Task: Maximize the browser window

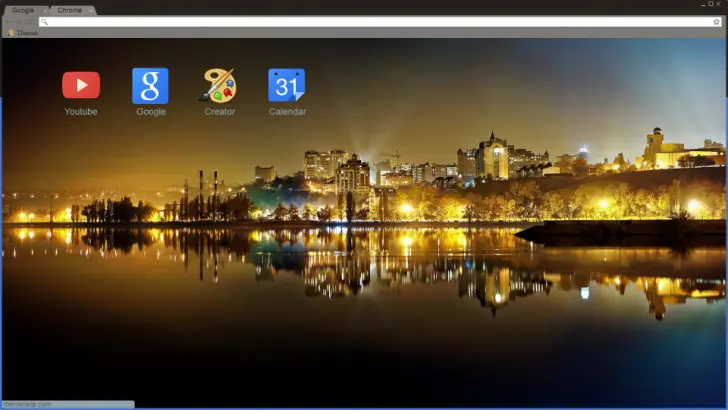Action: (710, 4)
